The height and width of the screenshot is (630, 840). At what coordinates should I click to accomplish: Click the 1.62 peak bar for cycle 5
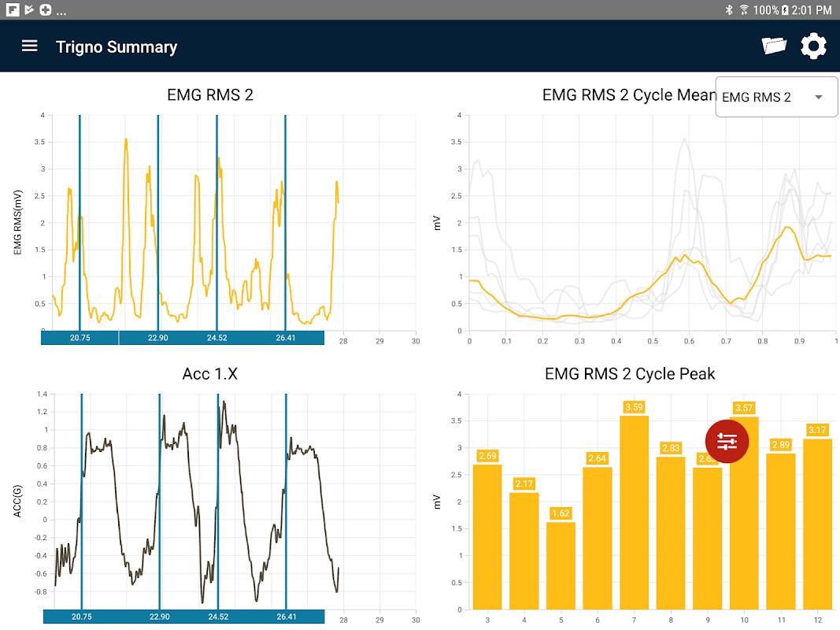click(x=561, y=565)
